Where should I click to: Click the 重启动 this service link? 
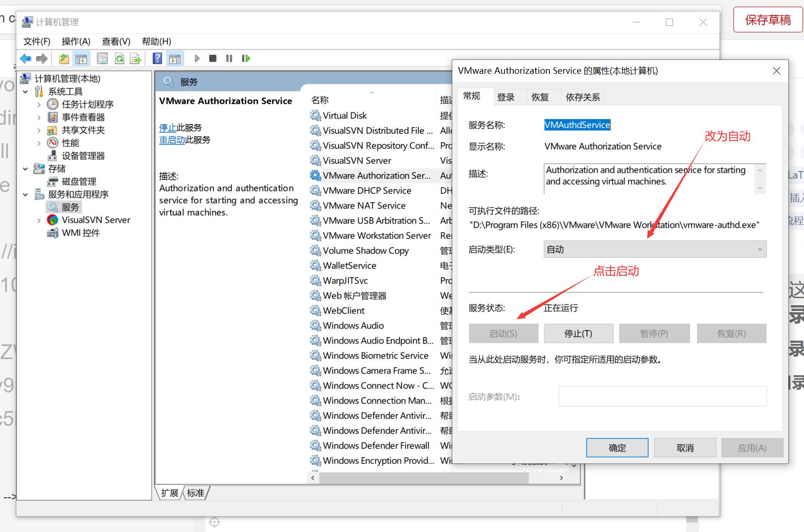(x=172, y=140)
